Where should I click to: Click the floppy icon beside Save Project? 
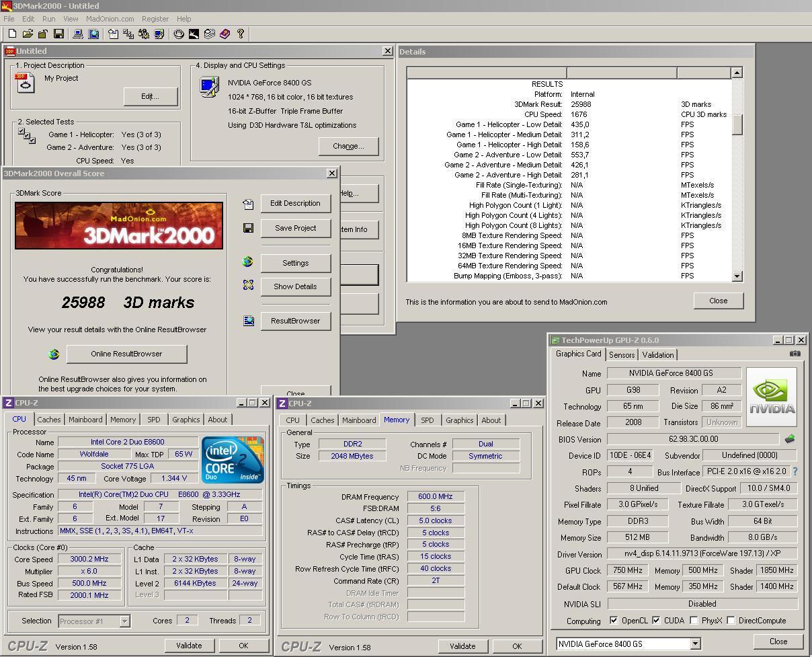(248, 228)
